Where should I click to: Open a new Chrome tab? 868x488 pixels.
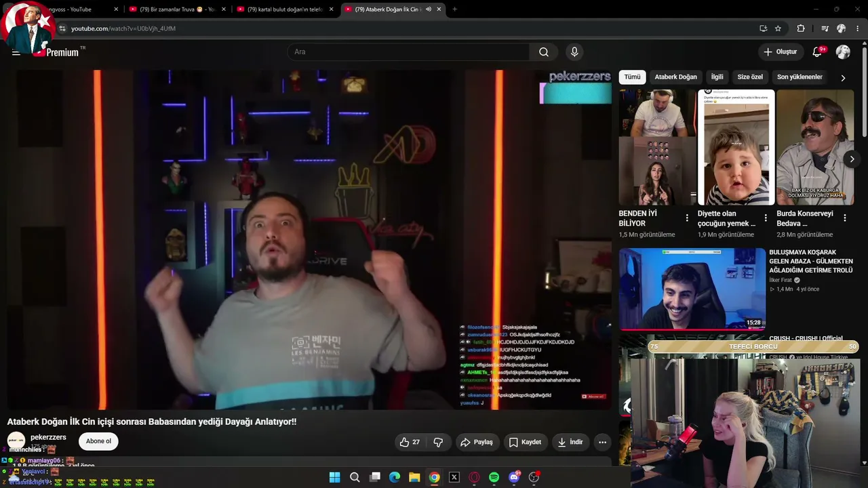click(x=454, y=9)
